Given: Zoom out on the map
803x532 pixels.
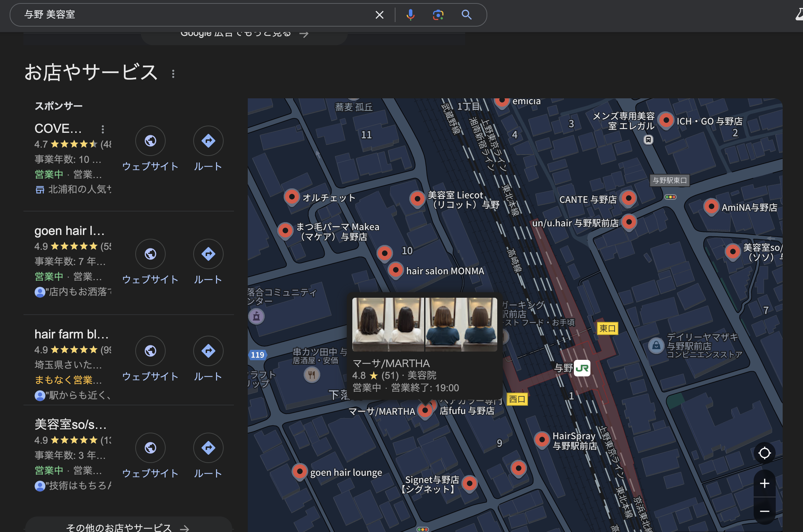Looking at the screenshot, I should pyautogui.click(x=764, y=511).
